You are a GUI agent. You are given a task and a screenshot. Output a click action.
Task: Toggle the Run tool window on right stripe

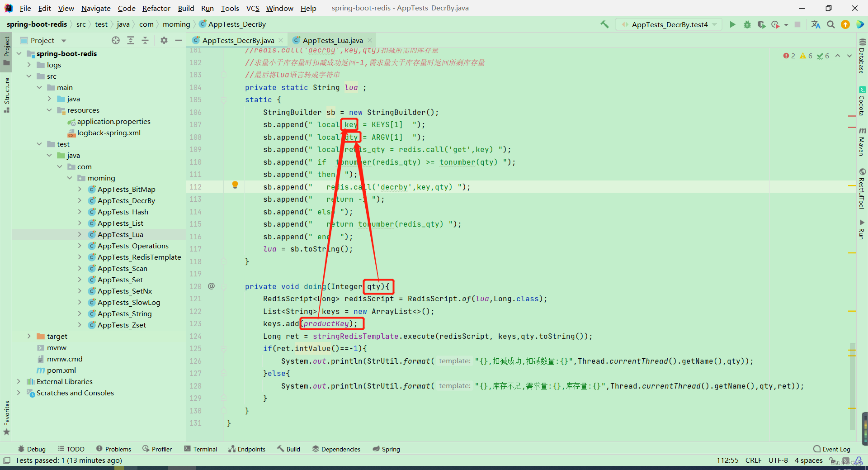coord(862,229)
